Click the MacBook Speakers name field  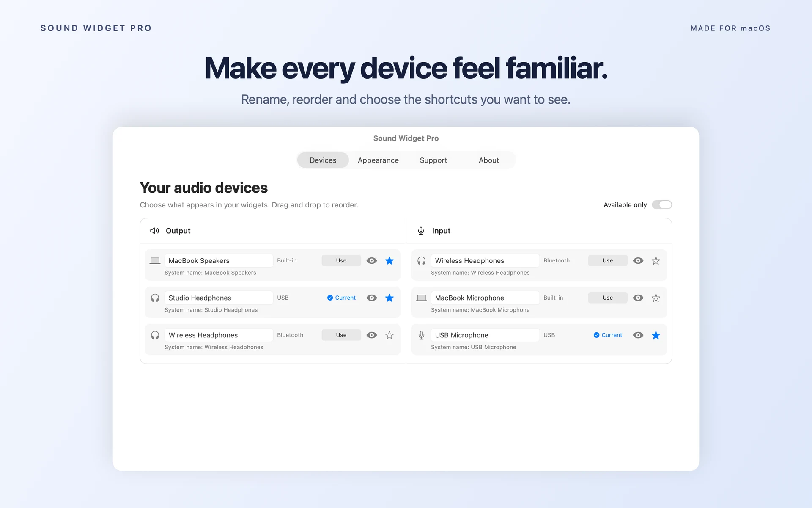tap(219, 261)
